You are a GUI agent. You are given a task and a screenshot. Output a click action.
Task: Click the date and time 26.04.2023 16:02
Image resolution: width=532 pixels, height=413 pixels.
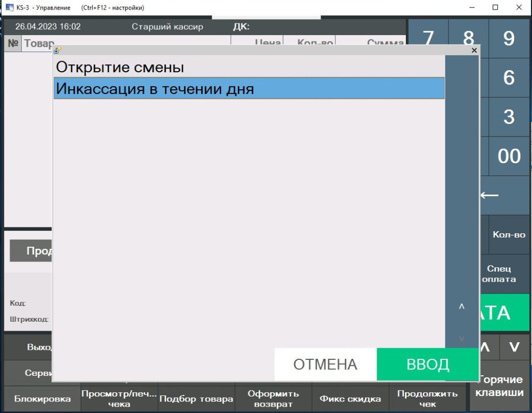[x=48, y=27]
